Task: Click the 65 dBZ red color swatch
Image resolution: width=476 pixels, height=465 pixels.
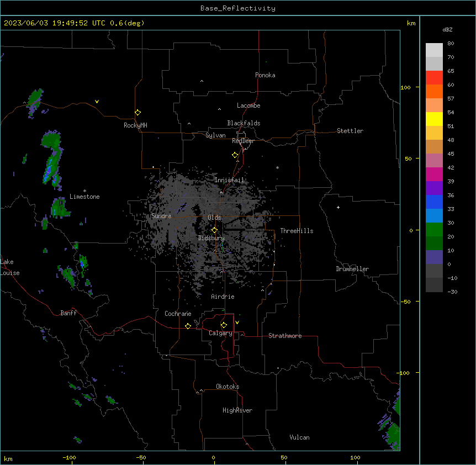Action: [434, 77]
